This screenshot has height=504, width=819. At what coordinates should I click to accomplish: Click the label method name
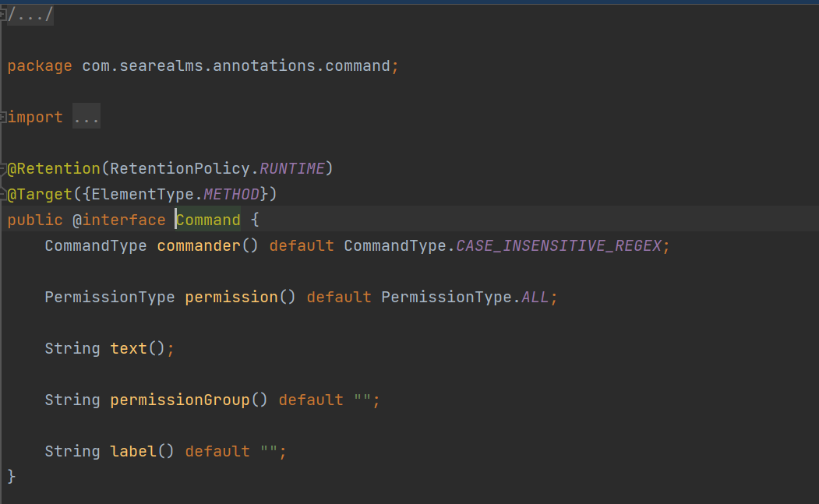133,452
